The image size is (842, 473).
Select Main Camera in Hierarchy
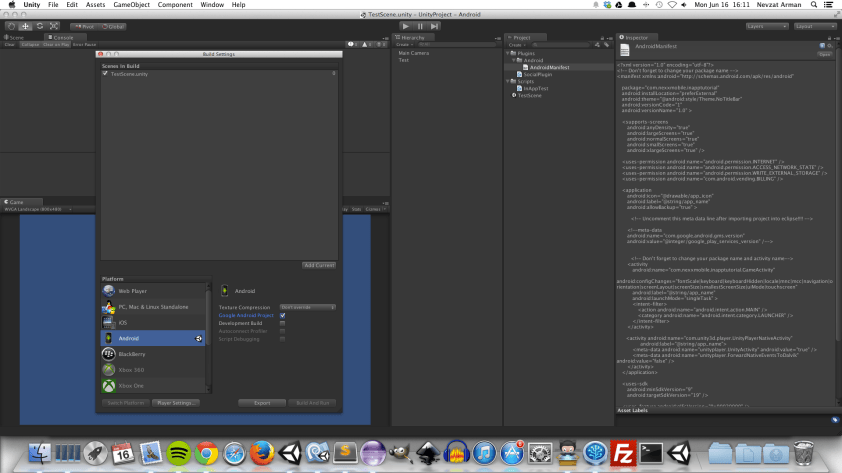(x=413, y=53)
